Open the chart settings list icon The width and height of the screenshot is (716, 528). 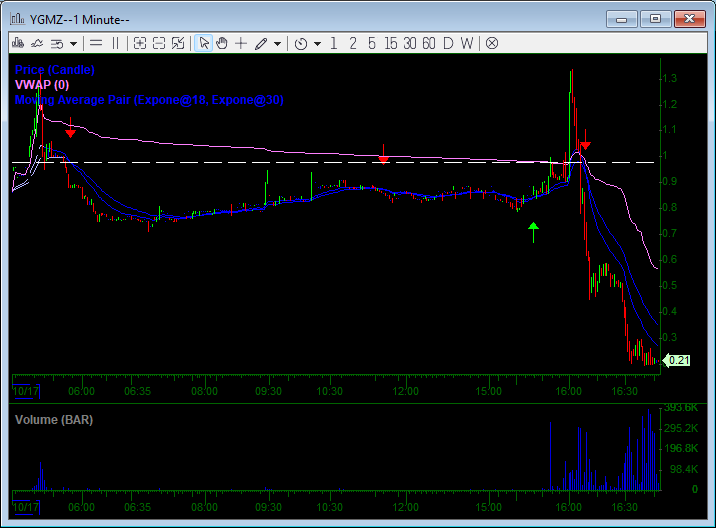pyautogui.click(x=57, y=44)
